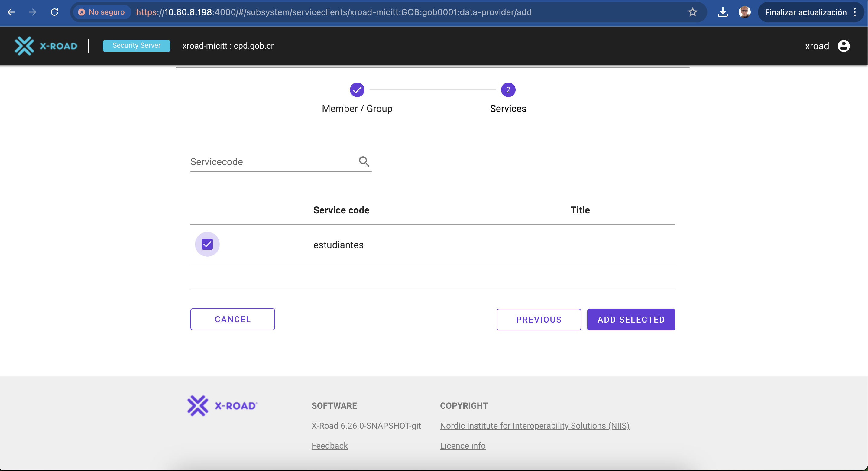Click the CANCEL button
The height and width of the screenshot is (471, 868).
[x=232, y=319]
